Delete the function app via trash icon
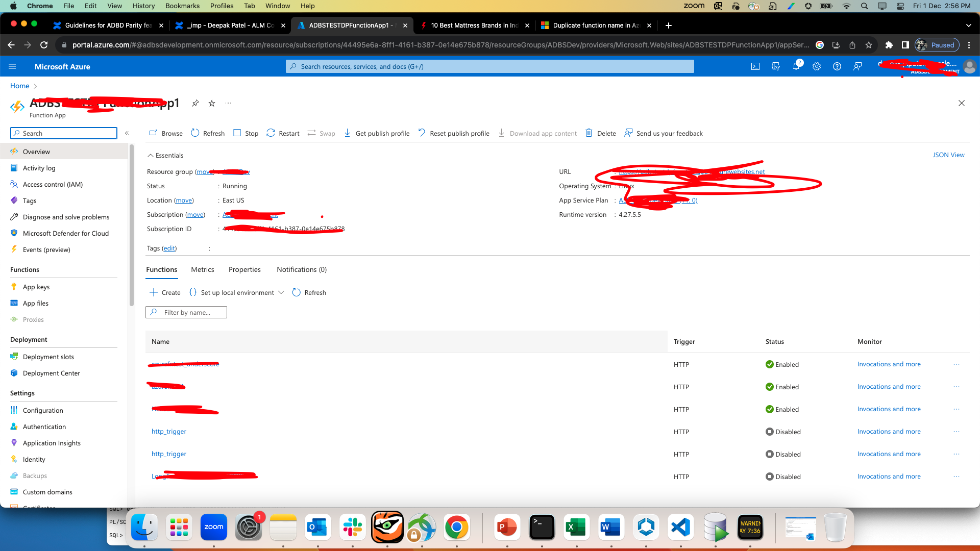The image size is (980, 551). click(x=589, y=133)
